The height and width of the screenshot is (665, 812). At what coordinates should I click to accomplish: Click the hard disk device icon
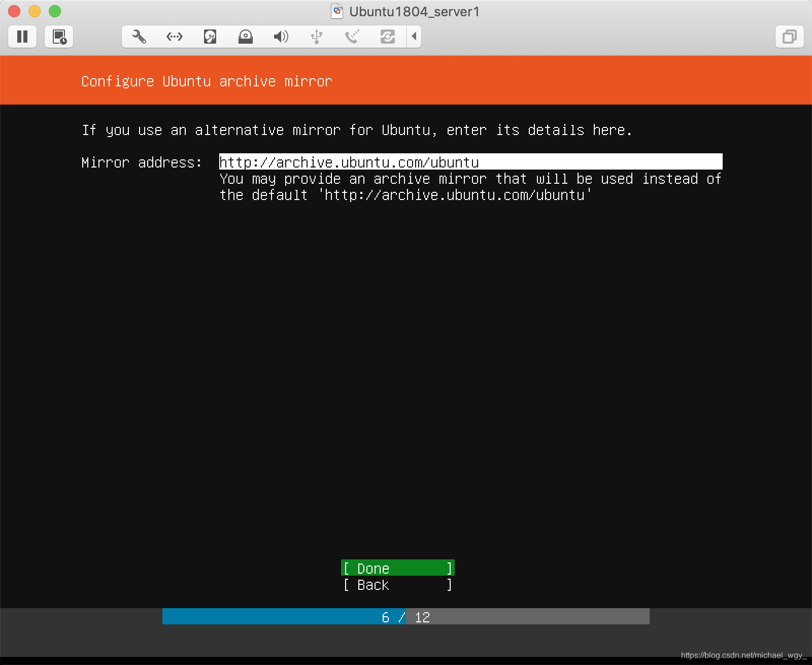[210, 37]
